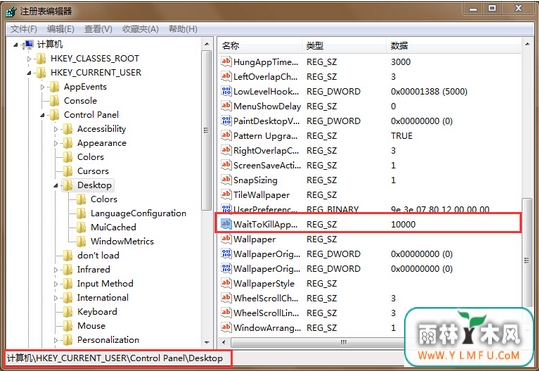Collapse the 计算机 root node
539x372 pixels.
tap(16, 45)
